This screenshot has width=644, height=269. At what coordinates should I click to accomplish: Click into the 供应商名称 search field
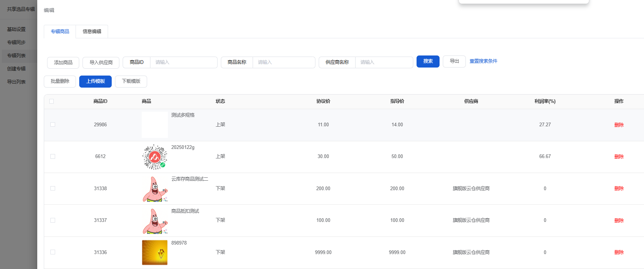coord(384,62)
